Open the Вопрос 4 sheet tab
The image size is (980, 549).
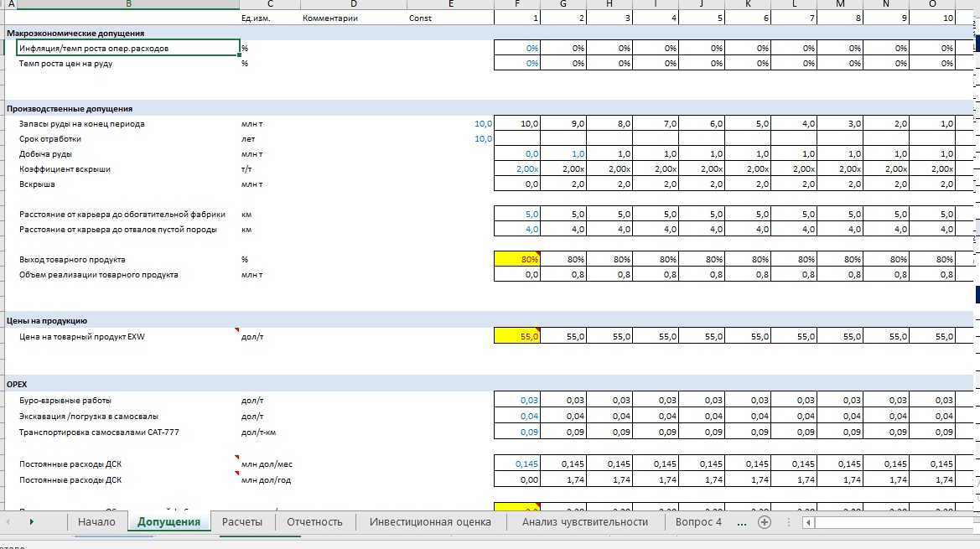tap(698, 522)
